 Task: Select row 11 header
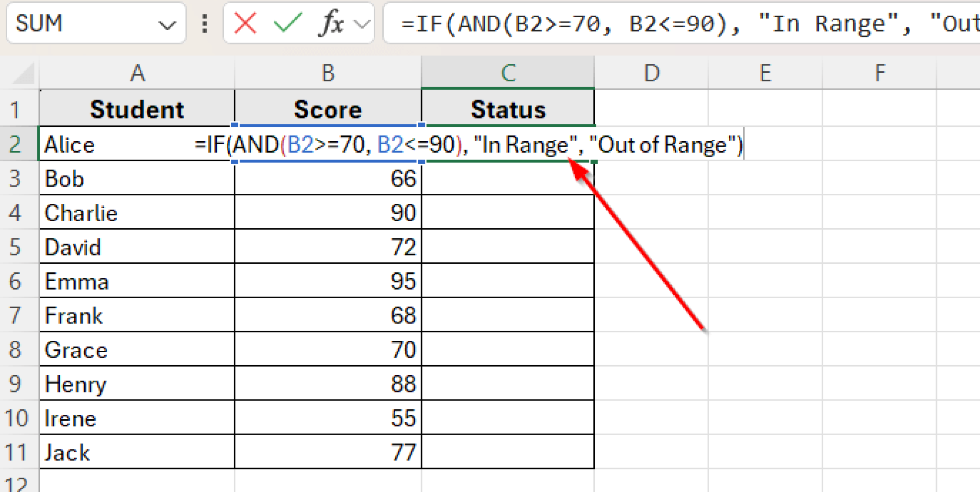pos(15,452)
